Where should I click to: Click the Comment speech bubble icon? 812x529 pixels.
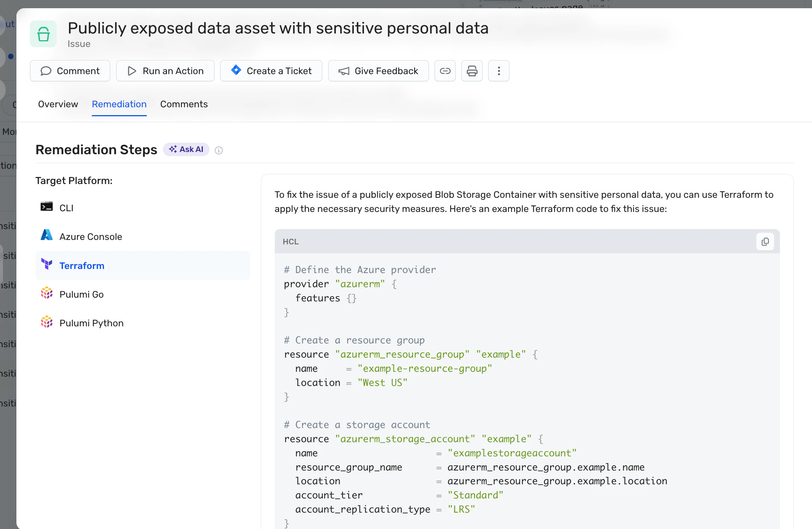46,71
